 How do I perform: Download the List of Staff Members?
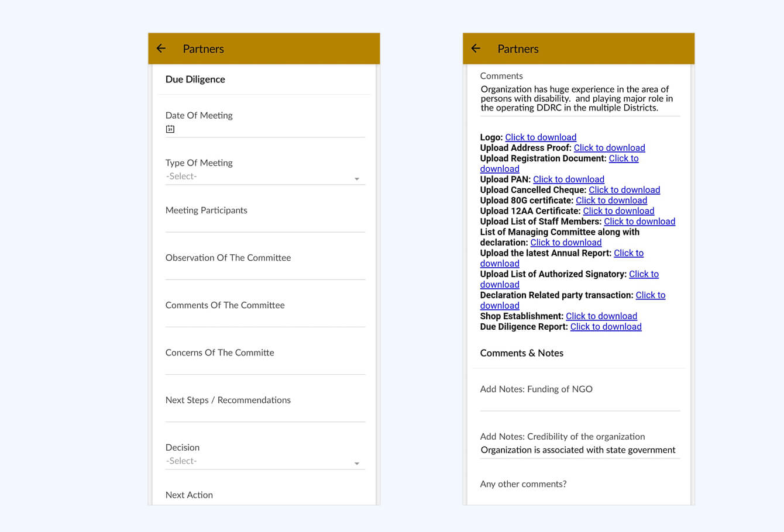639,221
